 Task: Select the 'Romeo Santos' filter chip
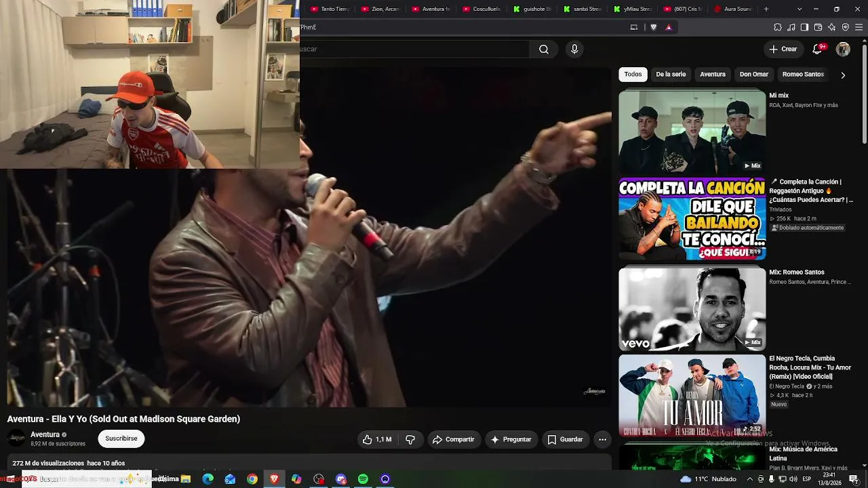pyautogui.click(x=803, y=75)
